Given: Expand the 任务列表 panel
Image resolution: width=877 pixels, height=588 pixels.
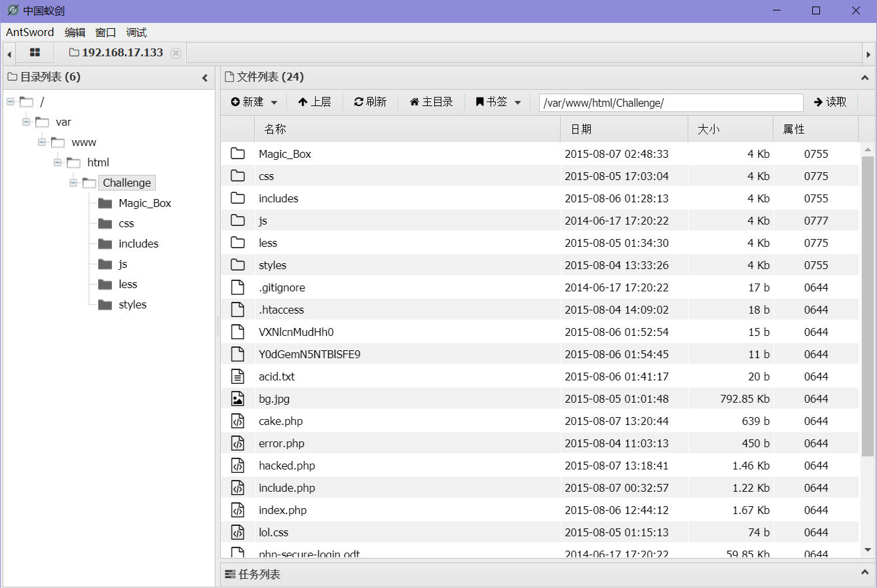Looking at the screenshot, I should (x=865, y=573).
